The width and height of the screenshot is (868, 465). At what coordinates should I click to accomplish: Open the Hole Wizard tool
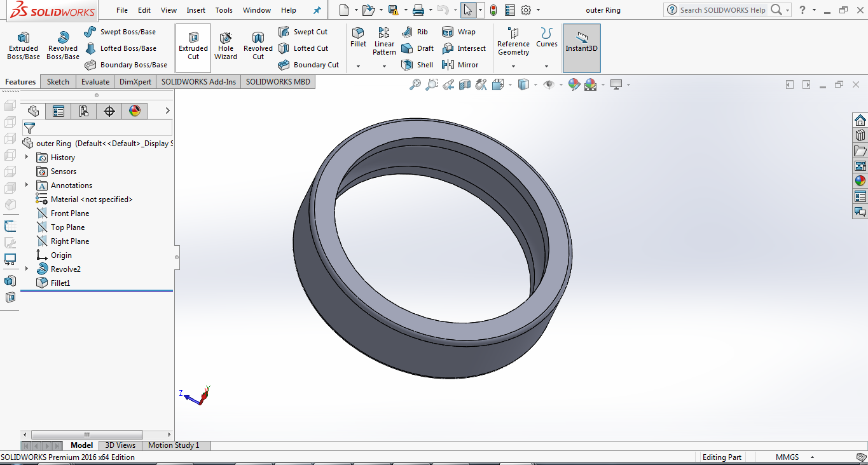point(225,46)
